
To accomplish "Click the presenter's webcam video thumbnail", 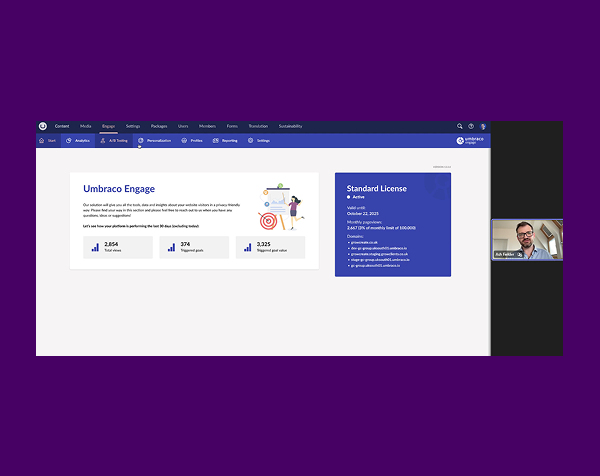I will [x=527, y=240].
